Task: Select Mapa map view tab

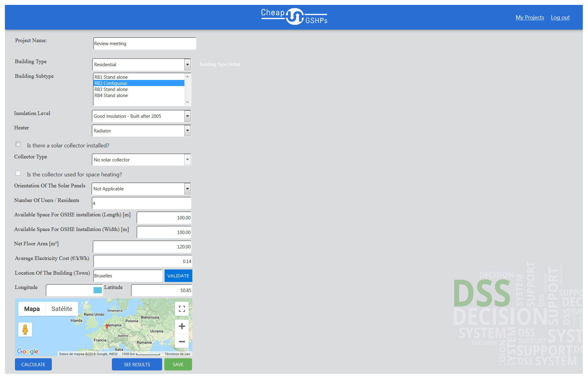Action: pos(32,309)
